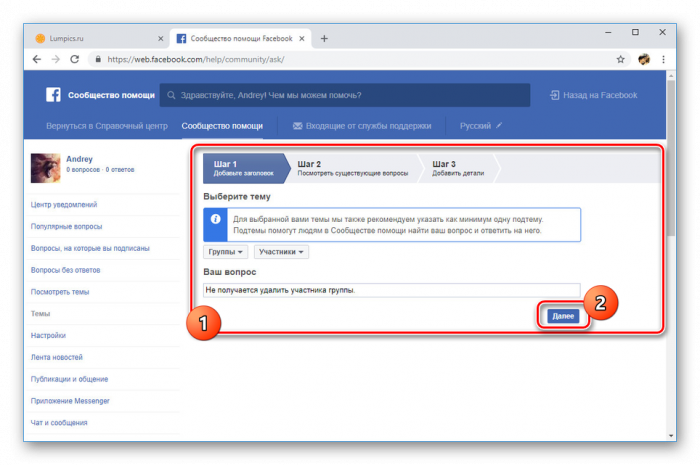Open the Chrome three-dot menu
The width and height of the screenshot is (700, 465).
pyautogui.click(x=665, y=60)
